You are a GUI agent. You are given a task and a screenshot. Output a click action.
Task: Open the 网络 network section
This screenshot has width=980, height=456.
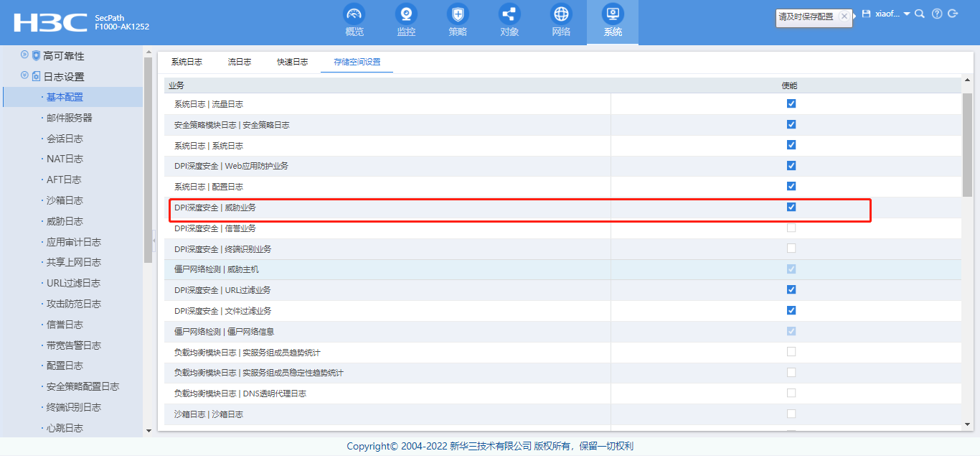pyautogui.click(x=561, y=21)
